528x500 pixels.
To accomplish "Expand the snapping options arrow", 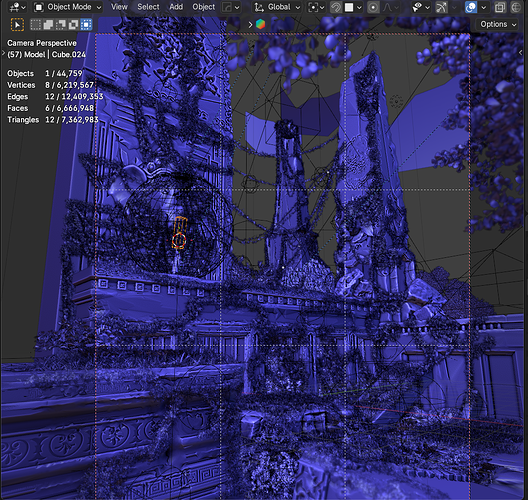I will tap(359, 7).
